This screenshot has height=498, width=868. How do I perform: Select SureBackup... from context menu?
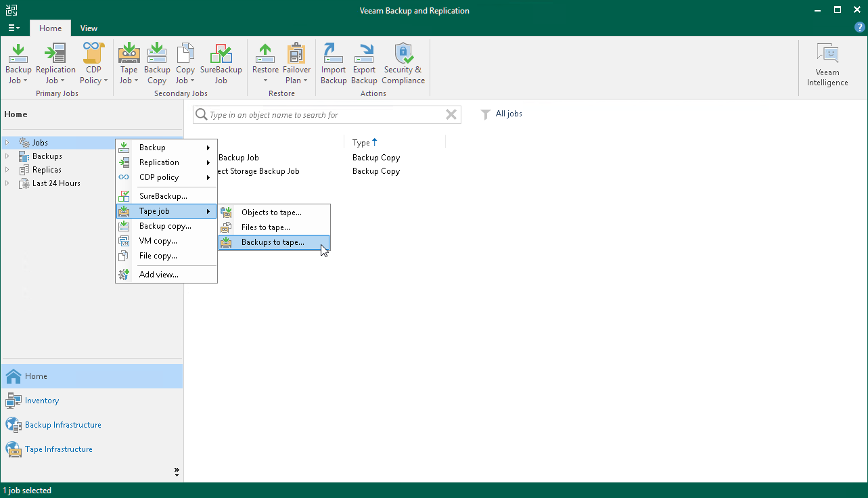point(166,196)
